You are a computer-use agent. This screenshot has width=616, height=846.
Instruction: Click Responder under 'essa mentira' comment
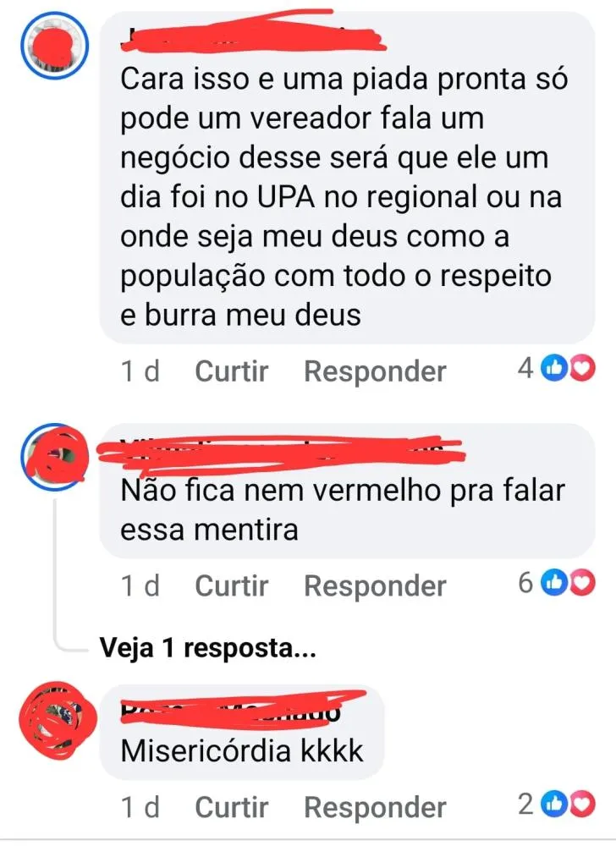(376, 586)
